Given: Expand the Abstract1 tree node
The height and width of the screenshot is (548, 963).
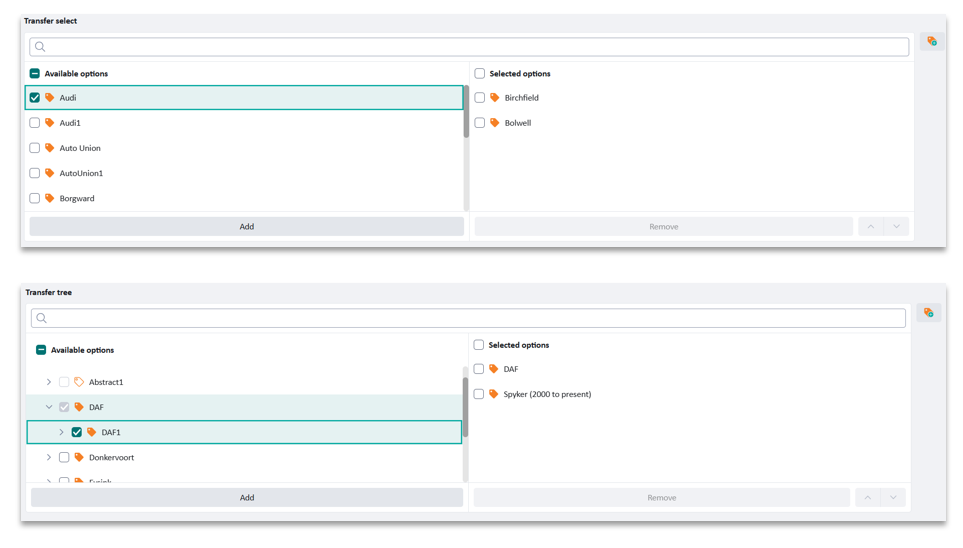Looking at the screenshot, I should click(x=49, y=382).
